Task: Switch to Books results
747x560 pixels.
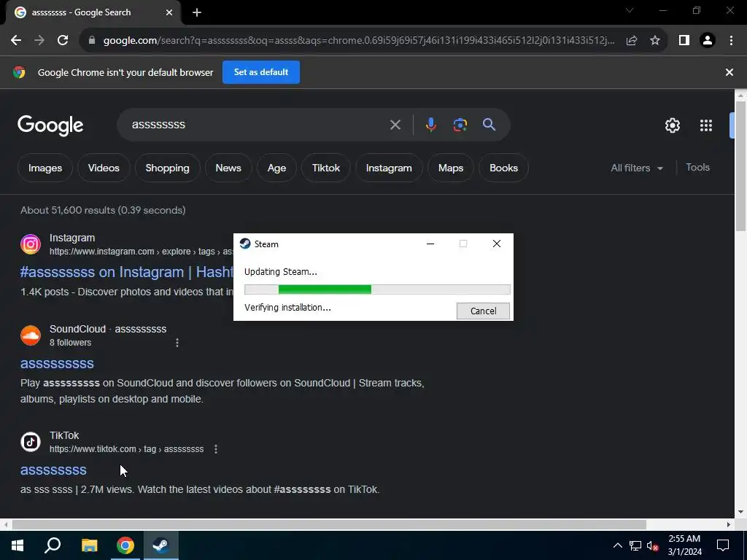Action: point(503,168)
